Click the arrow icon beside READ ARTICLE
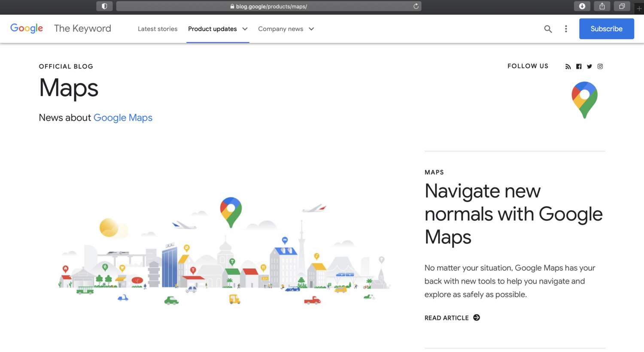The height and width of the screenshot is (352, 644). point(477,318)
